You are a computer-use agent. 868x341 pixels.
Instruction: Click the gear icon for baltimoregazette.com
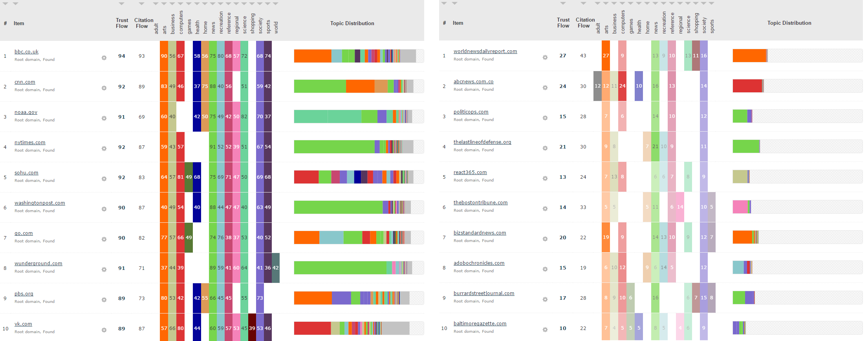[x=545, y=330]
